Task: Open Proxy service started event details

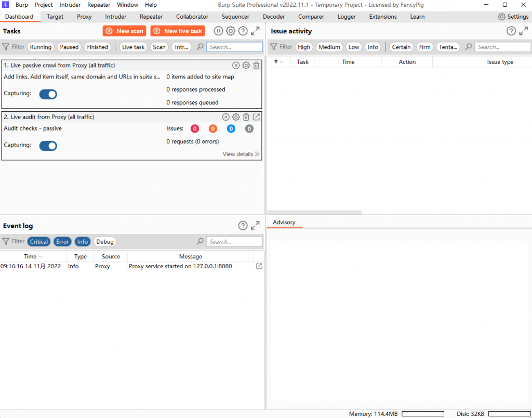Action: point(259,266)
